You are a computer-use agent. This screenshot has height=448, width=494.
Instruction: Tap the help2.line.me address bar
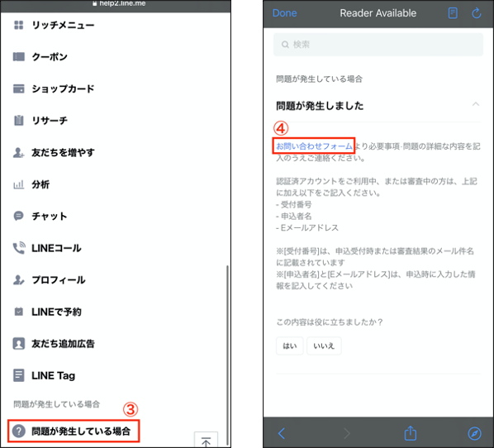(119, 3)
